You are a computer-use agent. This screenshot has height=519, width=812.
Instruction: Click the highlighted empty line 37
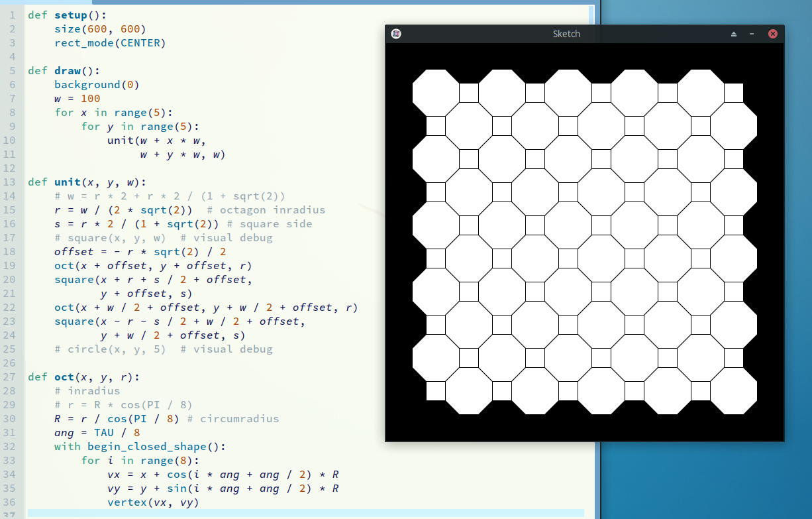[305, 514]
